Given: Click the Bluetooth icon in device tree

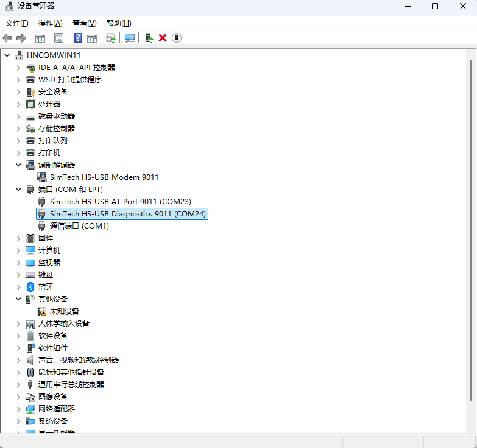Looking at the screenshot, I should [30, 286].
